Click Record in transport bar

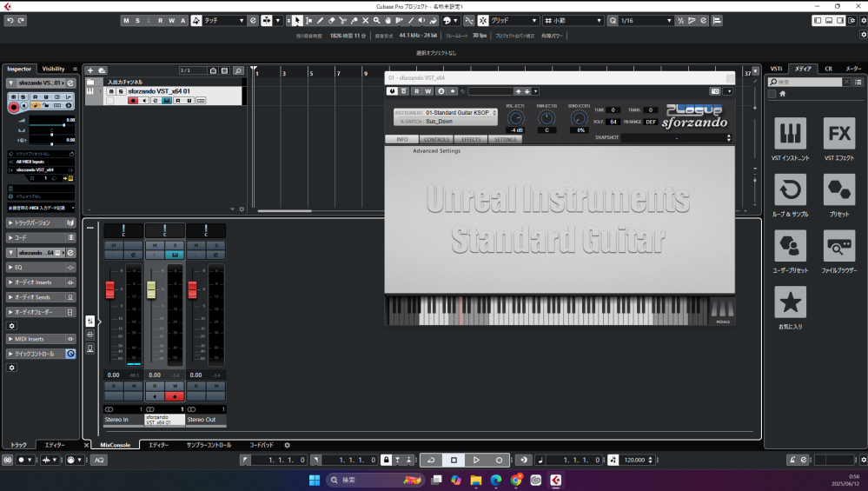(499, 460)
